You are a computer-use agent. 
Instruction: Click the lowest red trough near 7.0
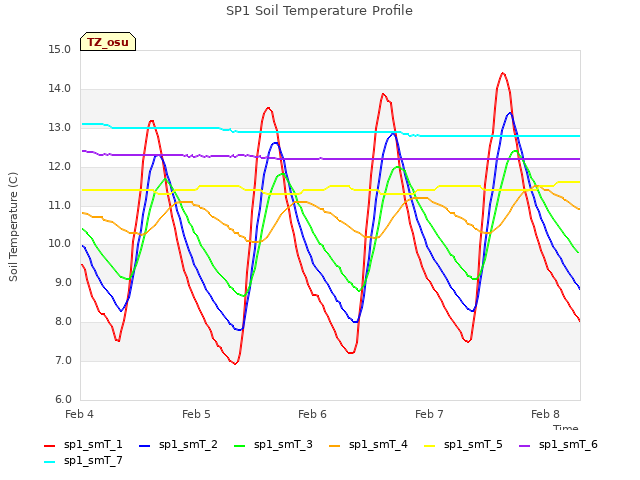[235, 363]
